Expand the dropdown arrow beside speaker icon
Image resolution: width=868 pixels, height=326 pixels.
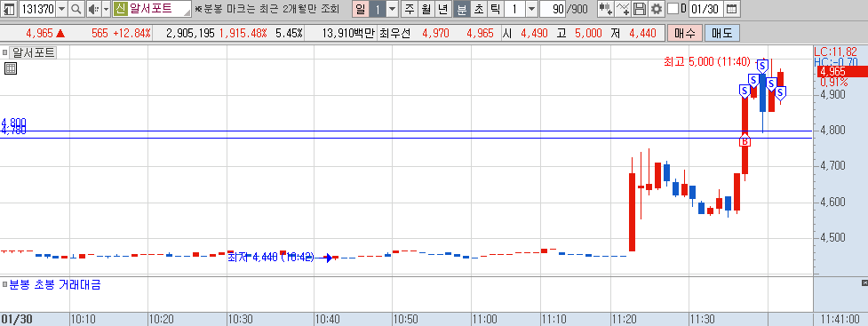pos(107,9)
